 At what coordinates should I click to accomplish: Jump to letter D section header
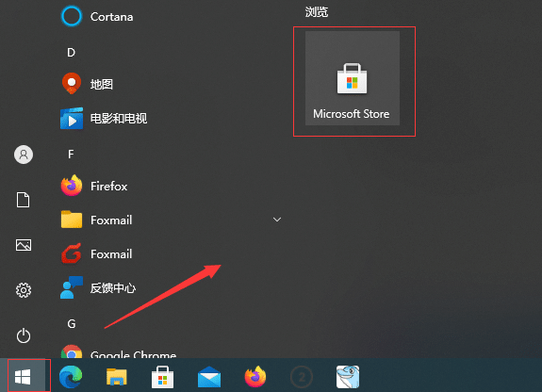point(71,52)
